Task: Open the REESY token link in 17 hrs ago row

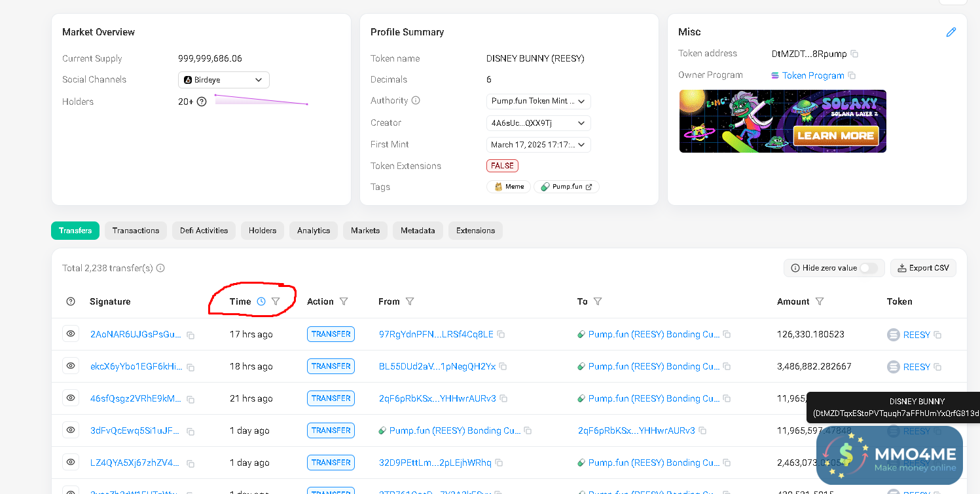Action: tap(916, 334)
